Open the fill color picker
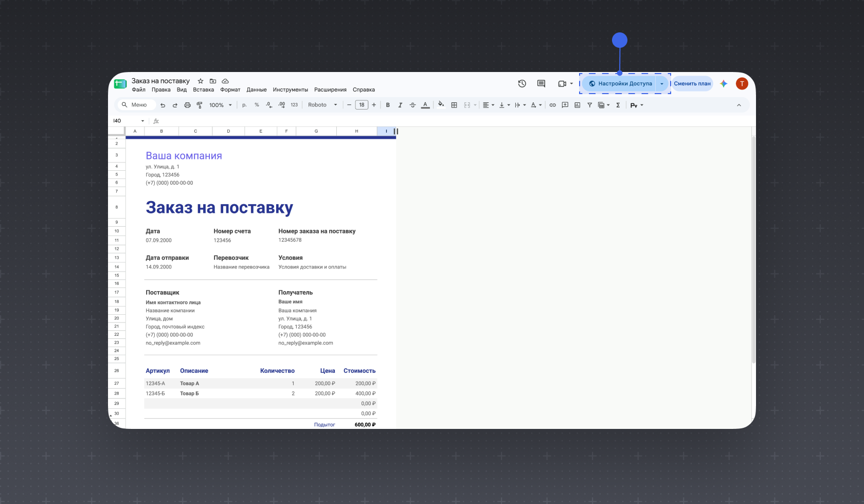864x504 pixels. tap(441, 105)
